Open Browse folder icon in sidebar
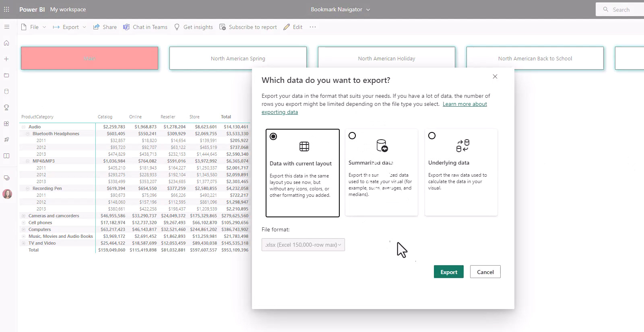The image size is (644, 332). [6, 75]
